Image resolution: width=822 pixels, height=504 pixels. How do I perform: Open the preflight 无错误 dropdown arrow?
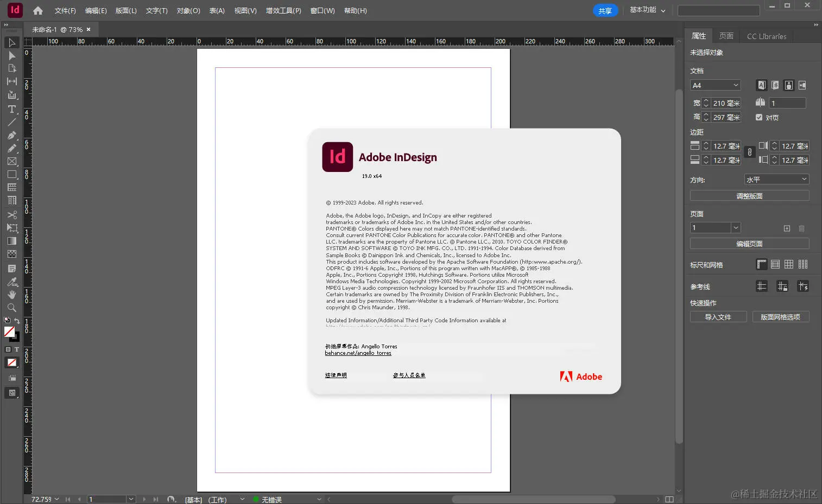click(319, 499)
